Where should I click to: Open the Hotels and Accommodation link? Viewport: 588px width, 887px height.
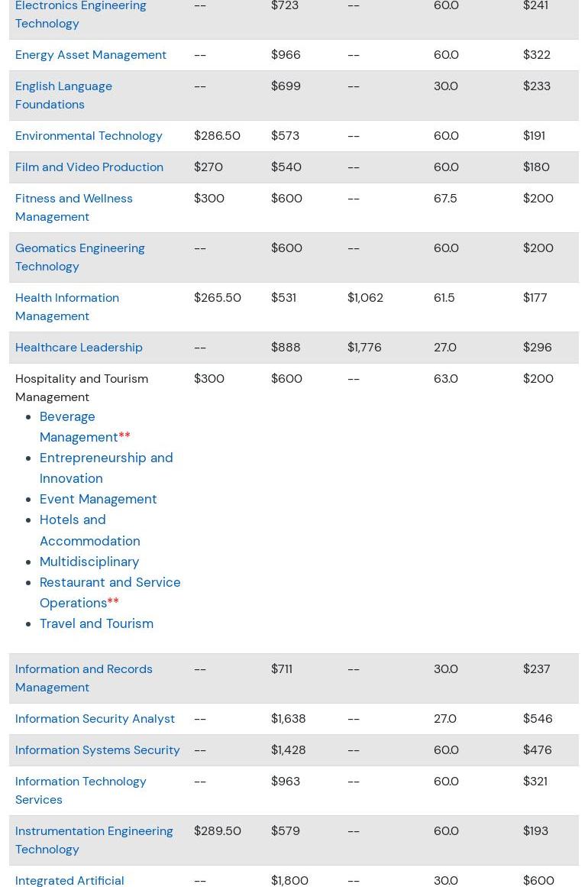point(89,530)
